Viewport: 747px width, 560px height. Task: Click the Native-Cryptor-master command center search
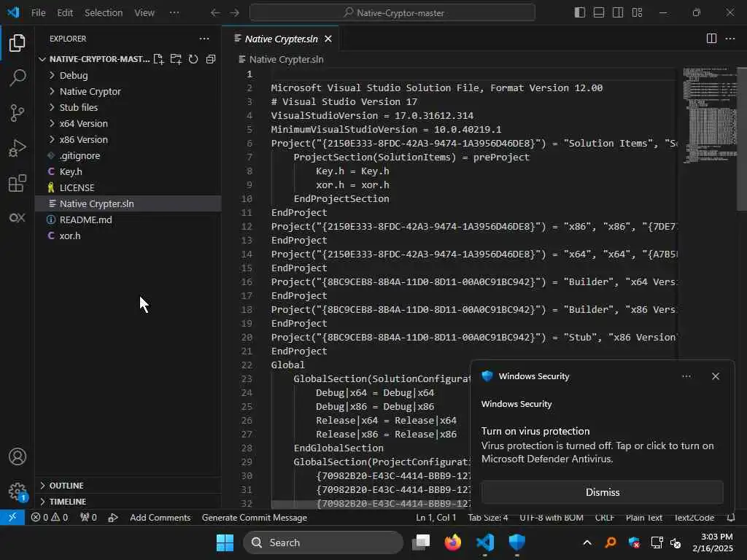click(x=392, y=13)
